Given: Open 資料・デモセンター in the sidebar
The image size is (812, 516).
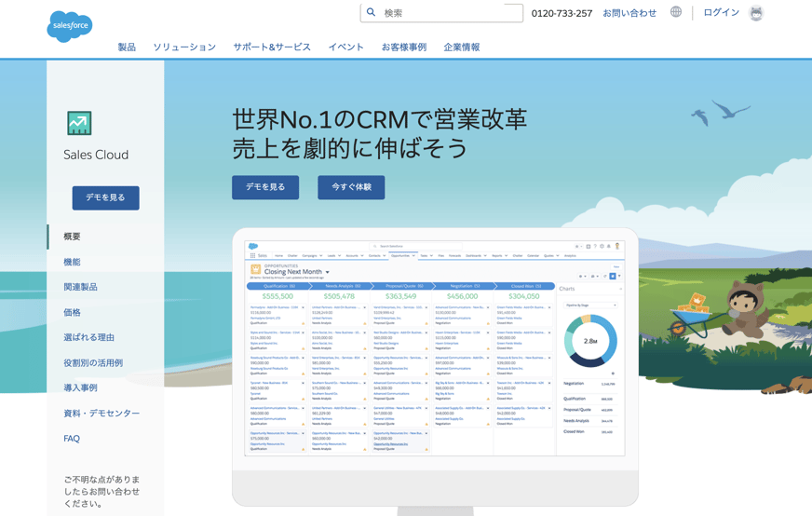Looking at the screenshot, I should 101,414.
